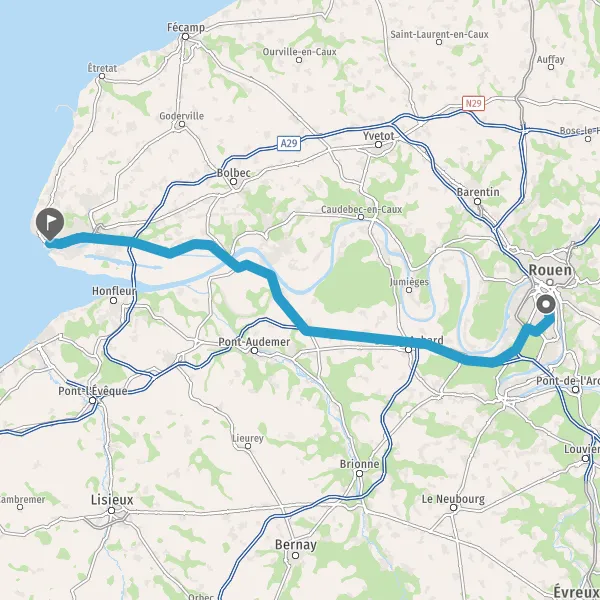Screen dimensions: 600x600
Task: Click the route start marker at Rouen
Action: pyautogui.click(x=546, y=305)
